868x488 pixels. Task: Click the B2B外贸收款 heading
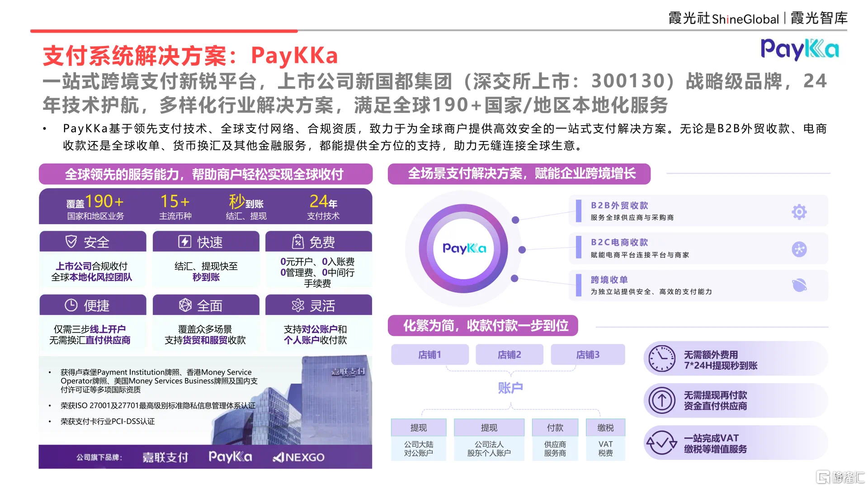(619, 205)
